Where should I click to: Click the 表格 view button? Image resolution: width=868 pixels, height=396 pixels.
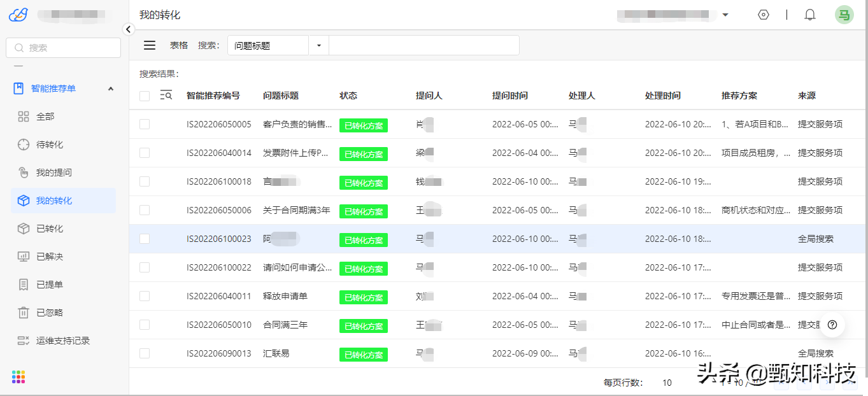click(179, 45)
